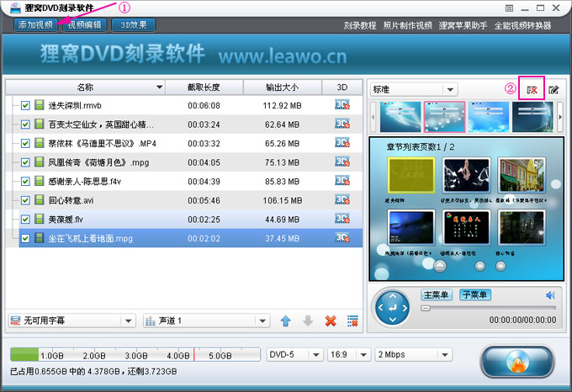Expand the 名称 column dropdown arrow
Screen dimensions: 572x392
(160, 87)
